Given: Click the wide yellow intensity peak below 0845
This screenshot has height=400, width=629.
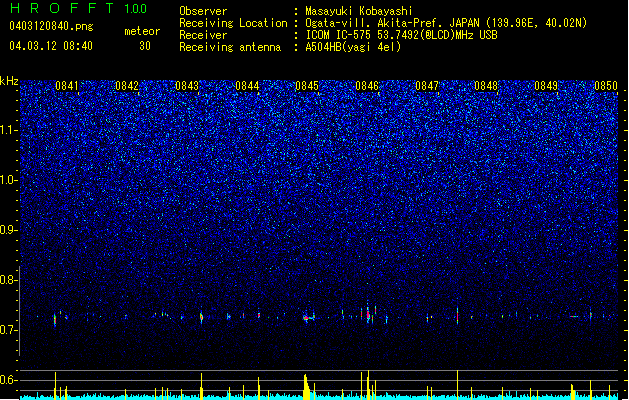Looking at the screenshot, I should [x=307, y=387].
